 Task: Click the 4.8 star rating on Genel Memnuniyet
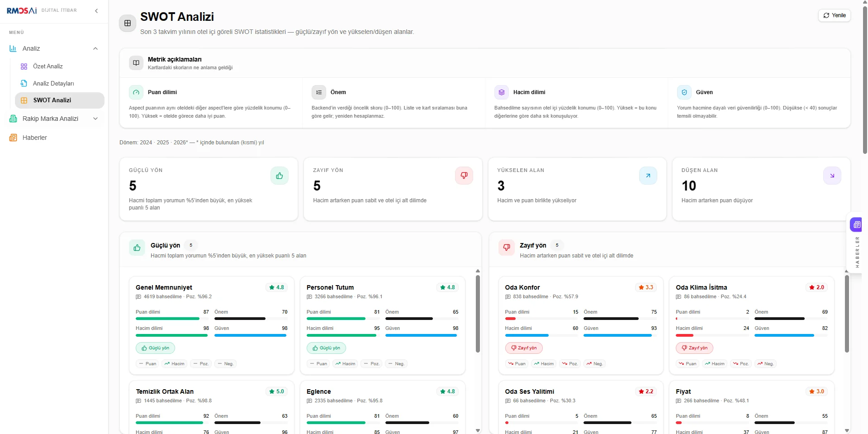point(277,287)
